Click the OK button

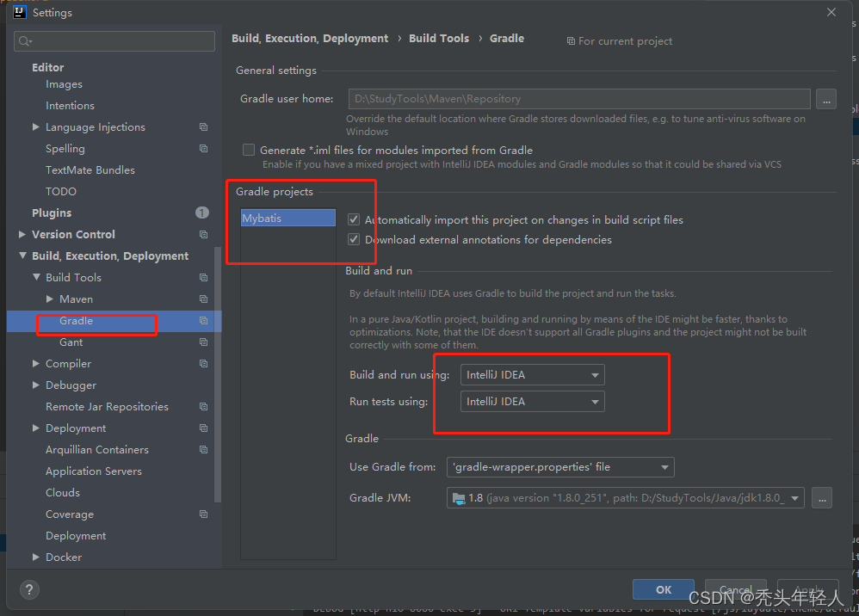664,589
